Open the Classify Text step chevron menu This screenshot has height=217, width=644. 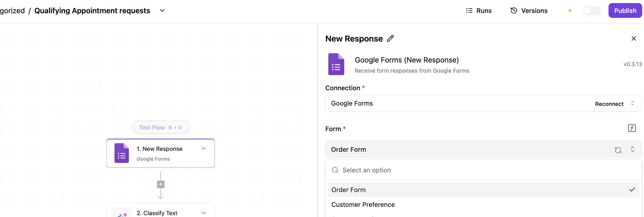pos(203,213)
